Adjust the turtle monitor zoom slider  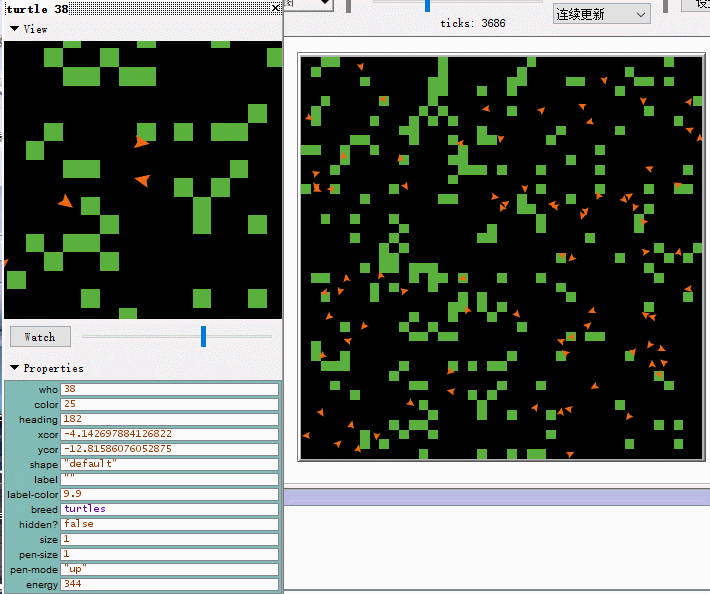(x=203, y=336)
